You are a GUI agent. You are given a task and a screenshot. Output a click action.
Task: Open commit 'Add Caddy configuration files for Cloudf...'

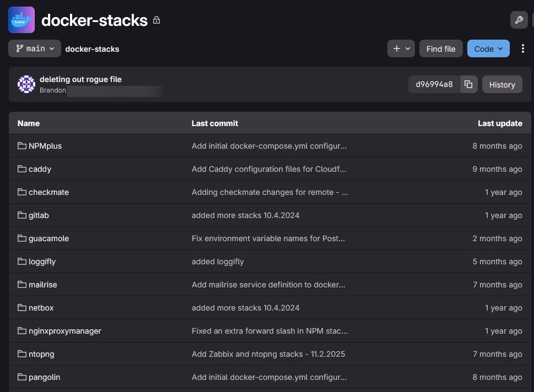(x=269, y=169)
